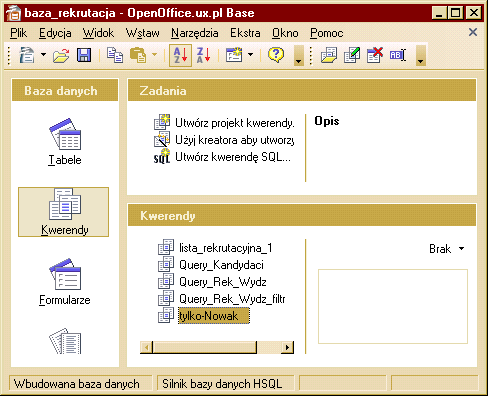The image size is (488, 396).
Task: Select query Query_Rek_Wydz
Action: tap(223, 282)
